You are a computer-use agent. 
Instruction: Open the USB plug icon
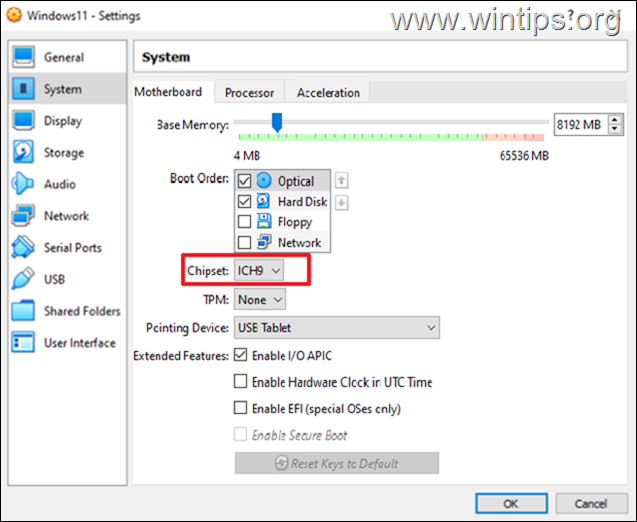tap(23, 279)
